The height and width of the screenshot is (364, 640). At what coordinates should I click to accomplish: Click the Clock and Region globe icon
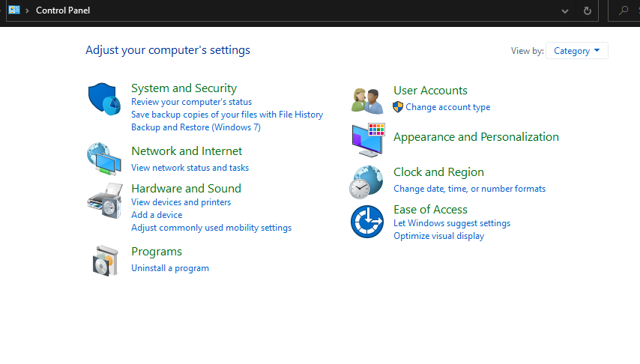pos(366,182)
